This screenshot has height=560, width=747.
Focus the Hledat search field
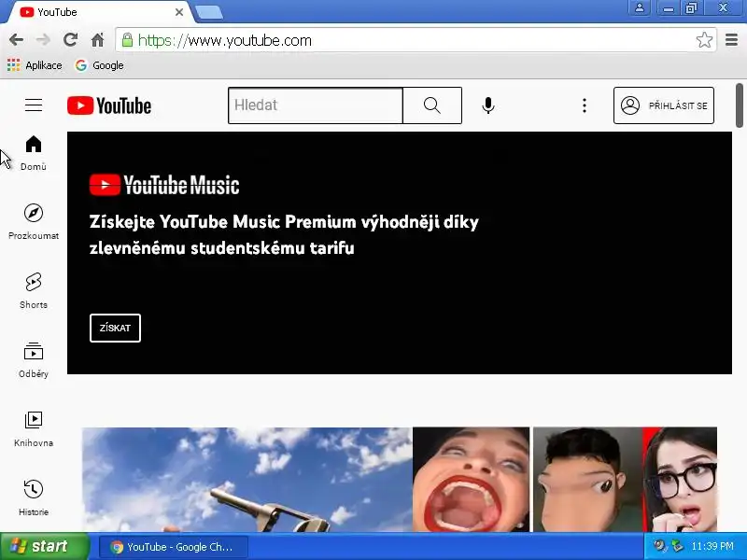tap(316, 105)
